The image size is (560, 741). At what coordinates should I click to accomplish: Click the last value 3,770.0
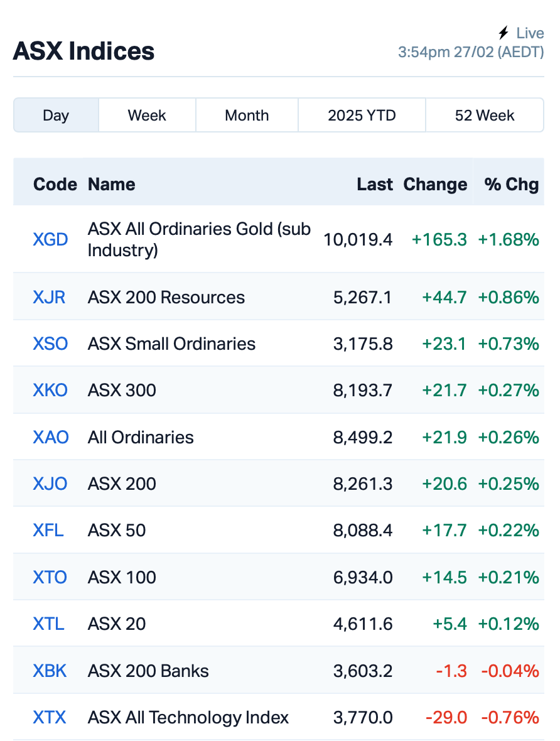click(363, 717)
